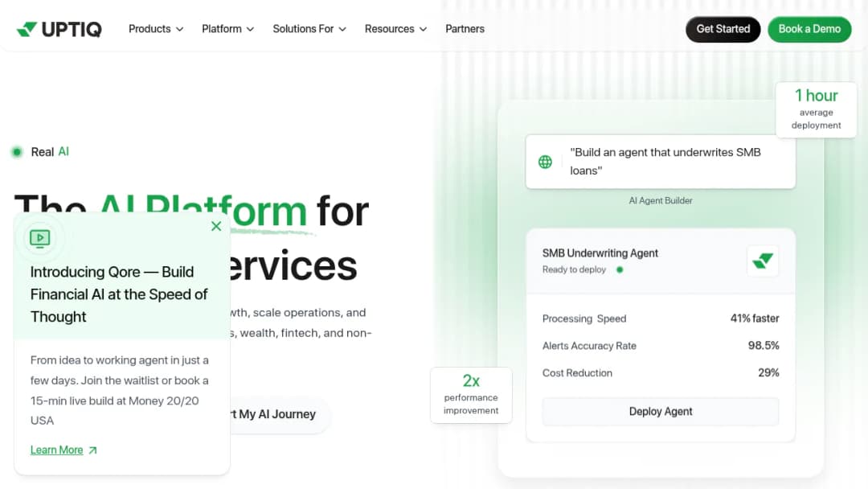Click the arrow icon beside Learn More
Image resolution: width=868 pixels, height=489 pixels.
click(x=92, y=450)
